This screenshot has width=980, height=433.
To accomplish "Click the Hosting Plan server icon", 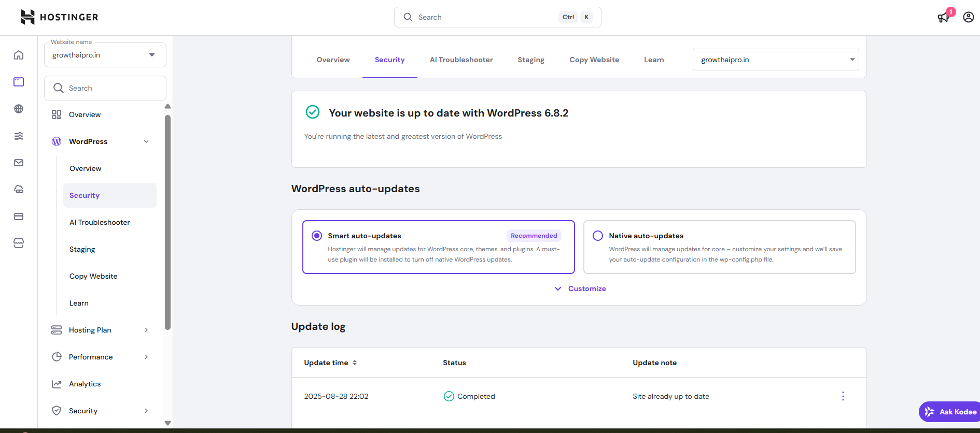I will pyautogui.click(x=57, y=330).
